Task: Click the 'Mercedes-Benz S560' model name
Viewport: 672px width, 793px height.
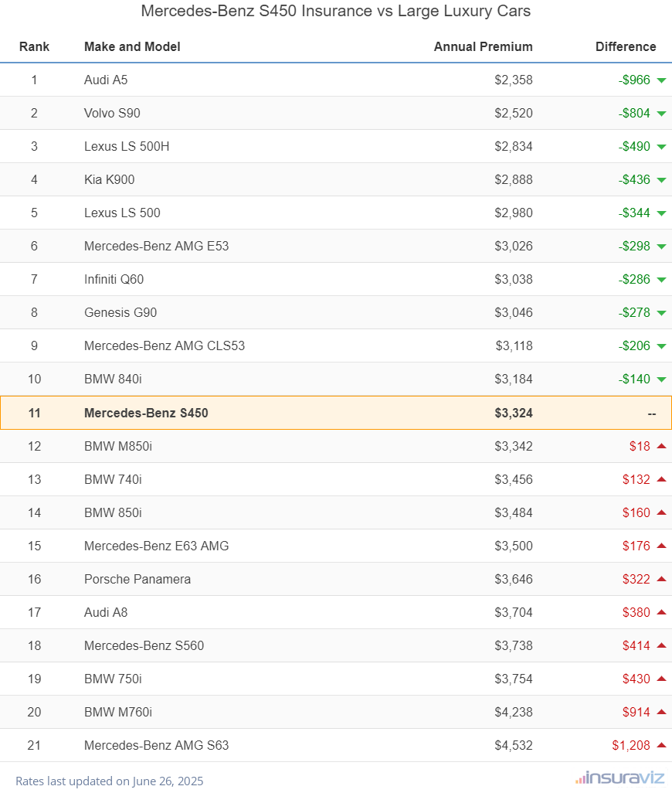Action: click(x=144, y=646)
